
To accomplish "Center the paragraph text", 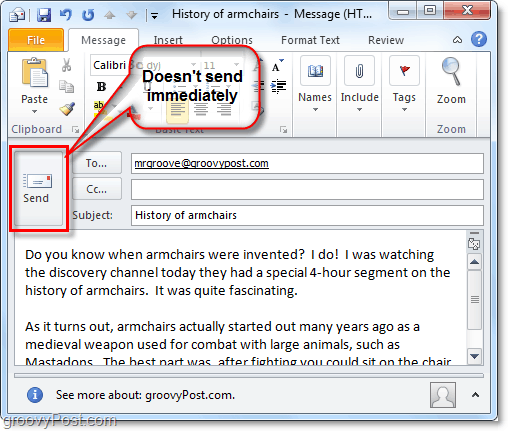I will pos(201,109).
